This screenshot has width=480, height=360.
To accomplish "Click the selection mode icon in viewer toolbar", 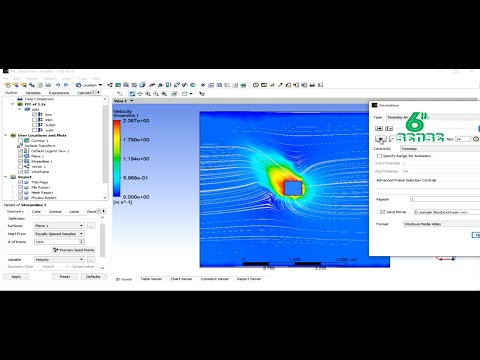I will tap(120, 94).
